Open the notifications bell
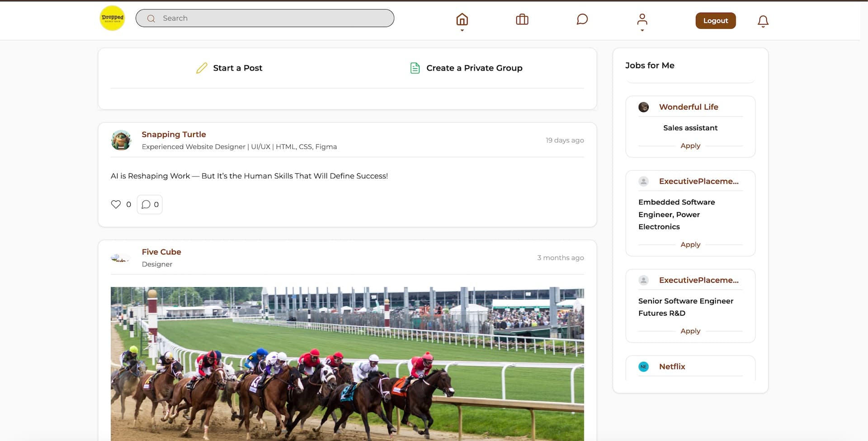Viewport: 868px width, 441px height. coord(763,21)
